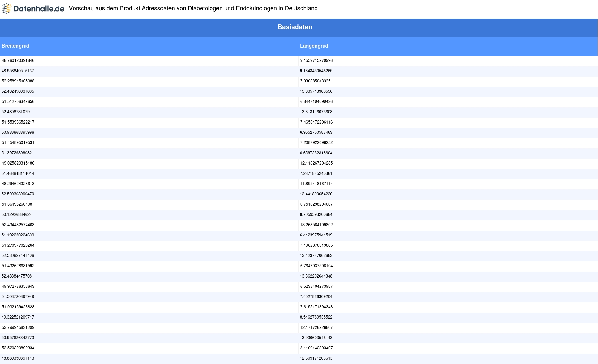Image resolution: width=598 pixels, height=364 pixels.
Task: Click the Basisdaten header bar
Action: click(299, 28)
